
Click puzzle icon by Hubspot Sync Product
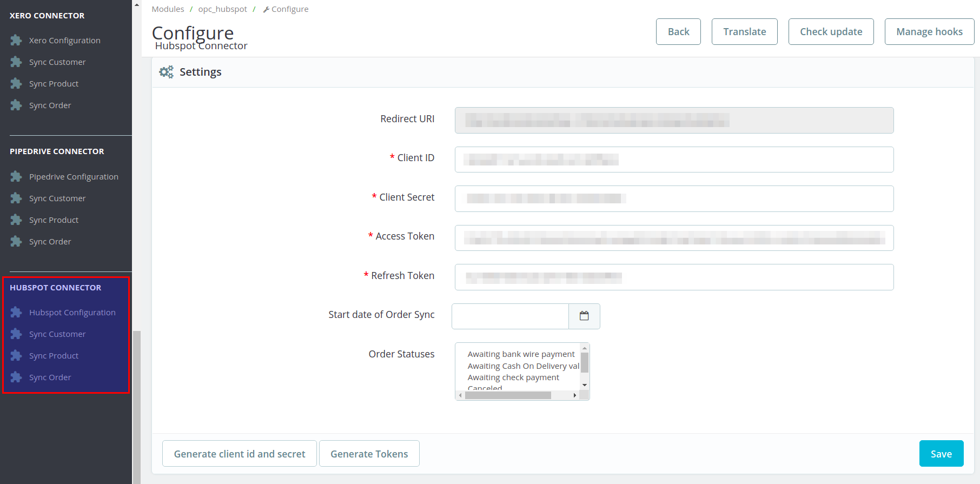point(16,356)
